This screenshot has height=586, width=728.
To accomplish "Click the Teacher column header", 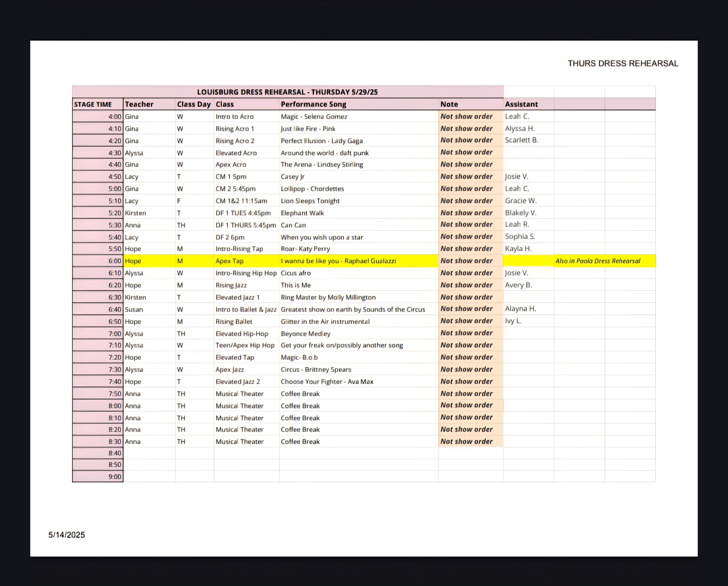I will coord(149,104).
